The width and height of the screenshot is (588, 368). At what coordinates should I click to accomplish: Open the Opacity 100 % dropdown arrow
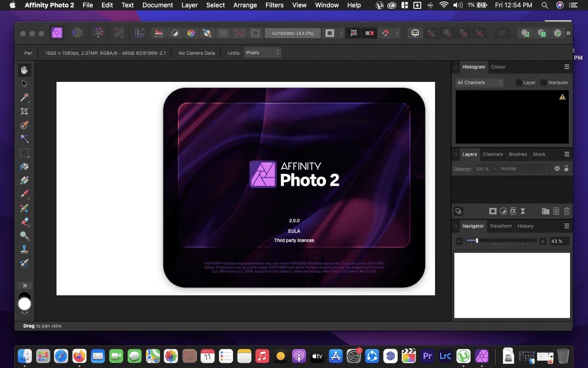(x=494, y=169)
